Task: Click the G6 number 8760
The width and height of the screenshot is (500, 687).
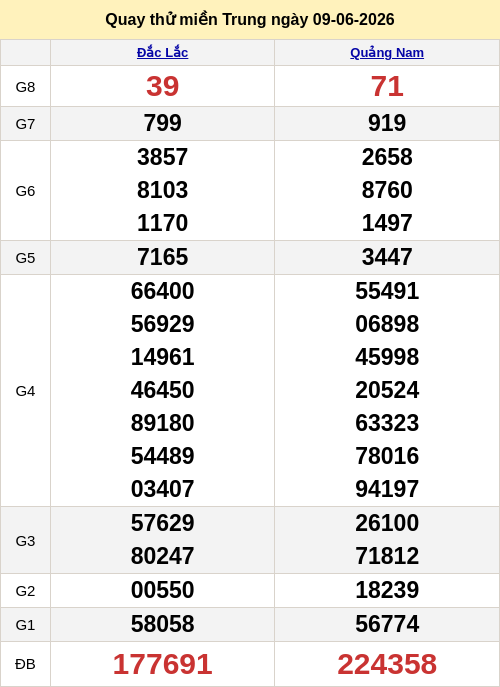Action: [x=387, y=190]
